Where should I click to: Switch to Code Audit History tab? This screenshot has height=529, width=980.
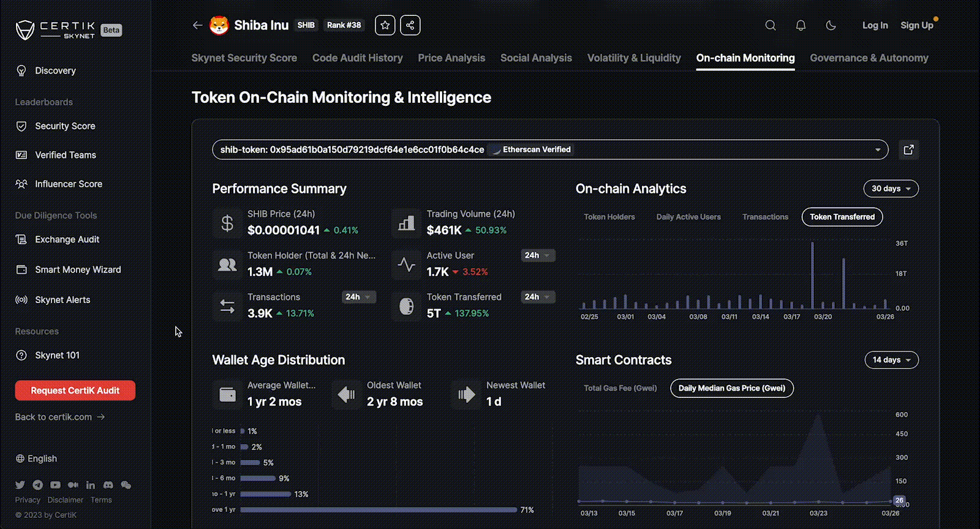pyautogui.click(x=358, y=58)
